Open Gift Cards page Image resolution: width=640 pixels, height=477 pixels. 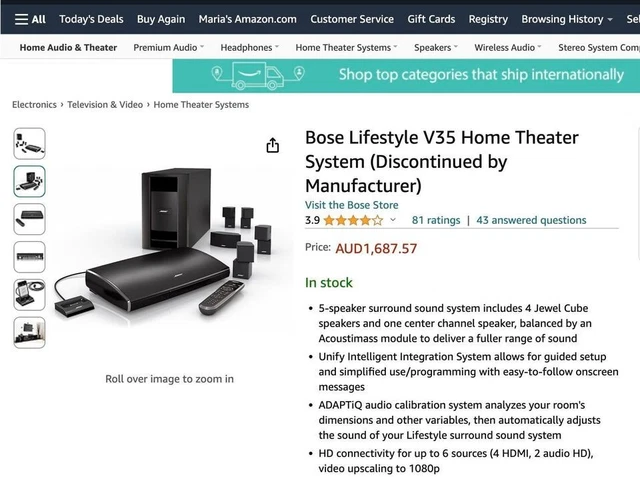click(x=431, y=19)
